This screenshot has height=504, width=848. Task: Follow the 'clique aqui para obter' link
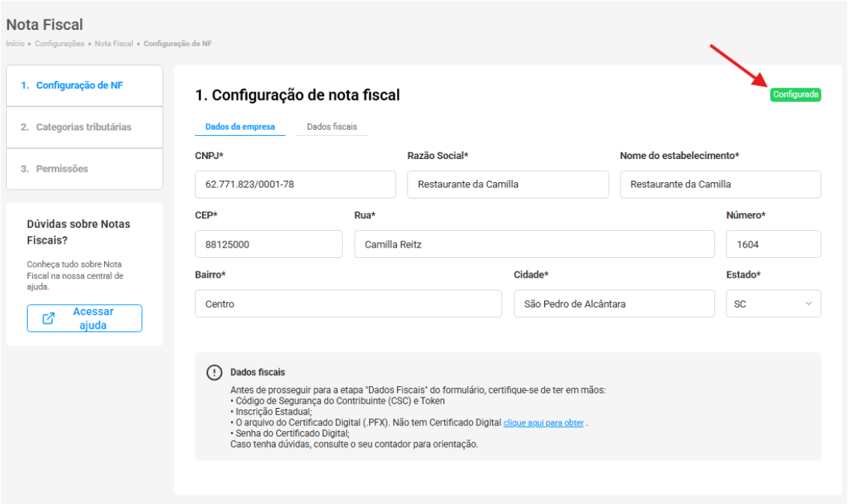[x=543, y=423]
